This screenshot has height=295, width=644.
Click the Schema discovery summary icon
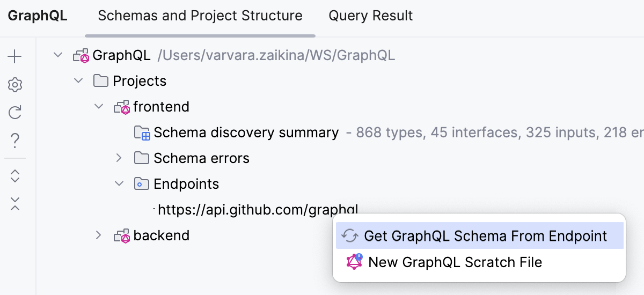point(142,133)
